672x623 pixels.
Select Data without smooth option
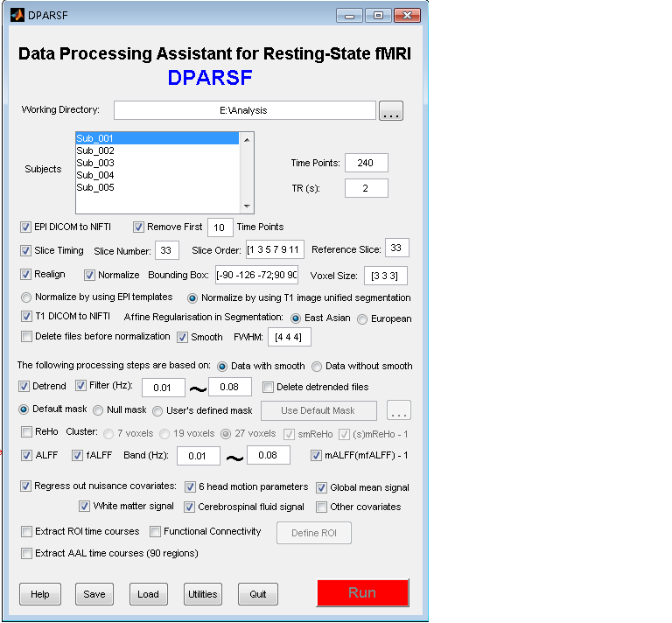tap(317, 367)
